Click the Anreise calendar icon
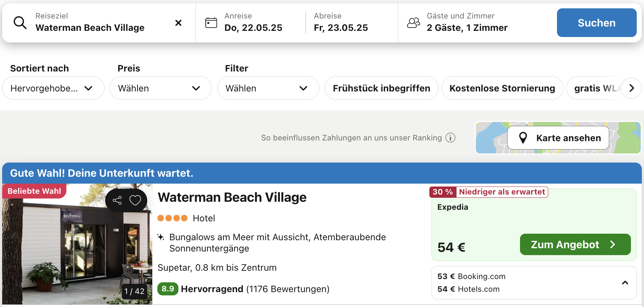Viewport: 644px width, 307px height. pos(211,23)
